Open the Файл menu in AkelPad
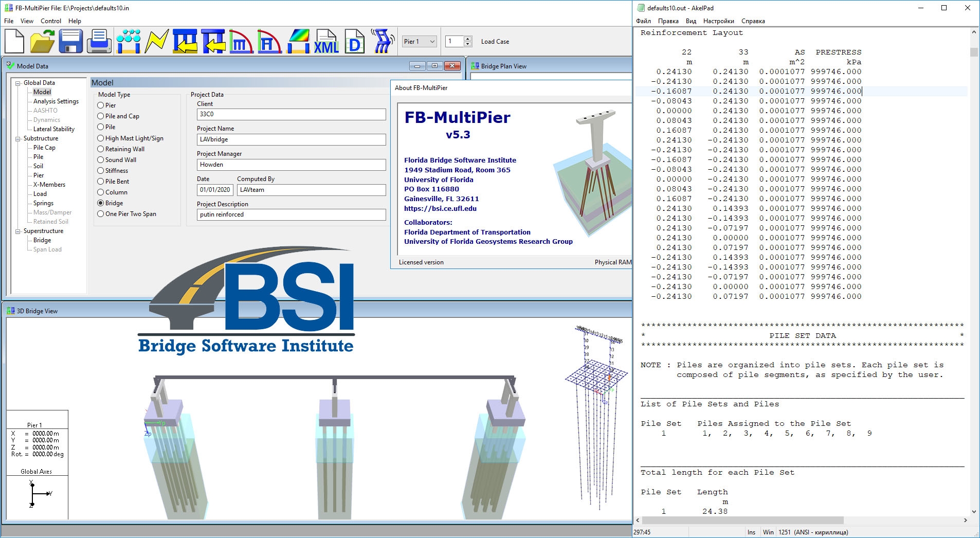The image size is (980, 538). [643, 21]
